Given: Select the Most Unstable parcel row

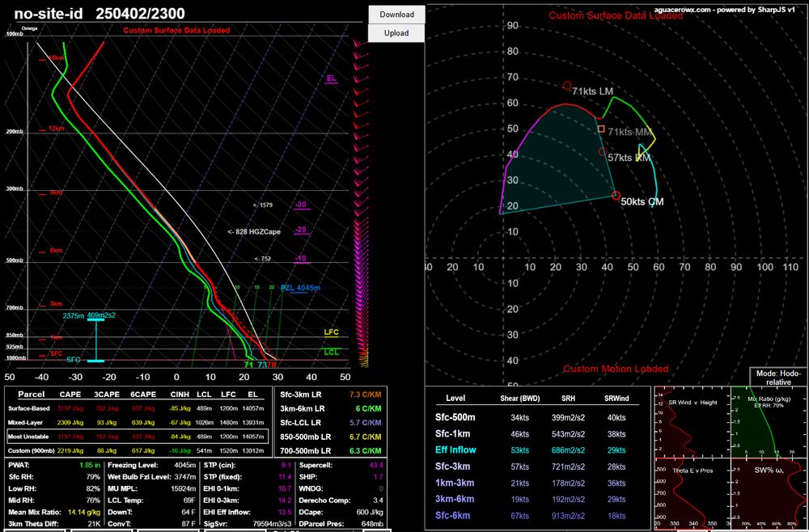Looking at the screenshot, I should click(x=138, y=437).
